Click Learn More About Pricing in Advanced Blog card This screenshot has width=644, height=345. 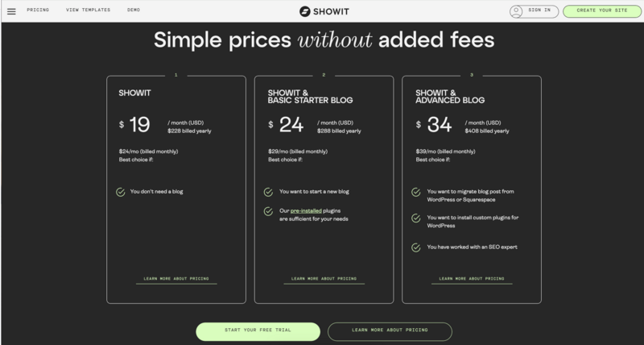click(x=472, y=279)
